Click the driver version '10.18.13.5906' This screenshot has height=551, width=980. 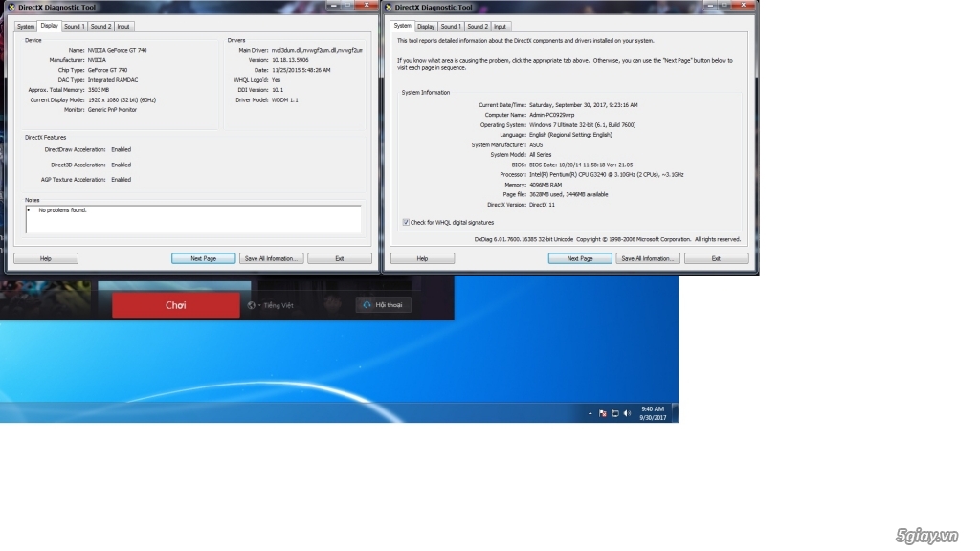[290, 60]
